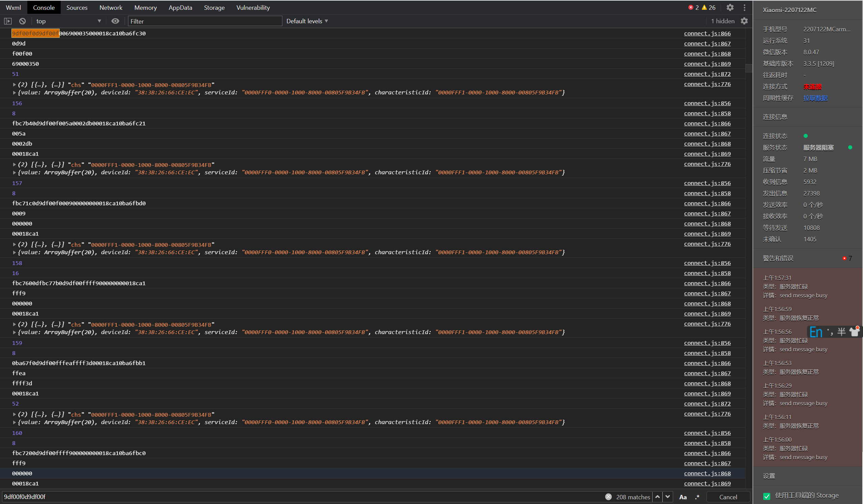Click the 警告和错误 error count badge
The width and height of the screenshot is (863, 504).
[x=847, y=258]
